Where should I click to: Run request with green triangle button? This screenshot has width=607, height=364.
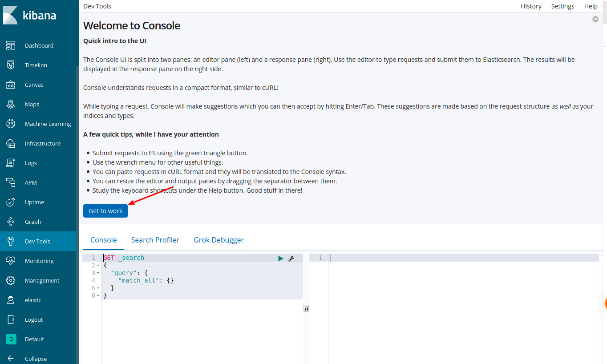click(x=280, y=258)
